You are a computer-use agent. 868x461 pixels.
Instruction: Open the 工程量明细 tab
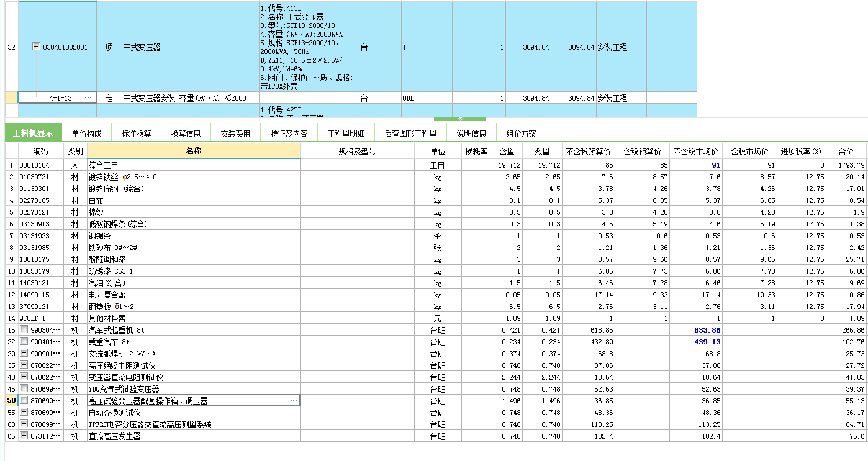346,133
